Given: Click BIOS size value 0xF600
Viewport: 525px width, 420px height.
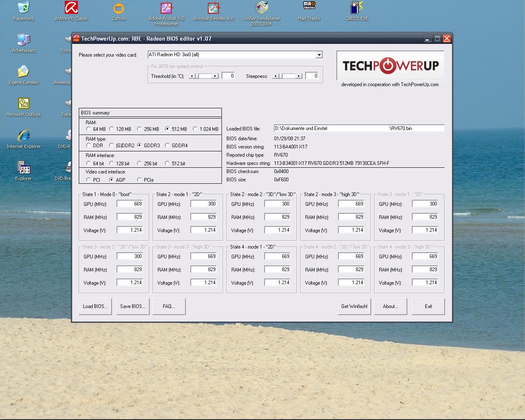Looking at the screenshot, I should 281,180.
